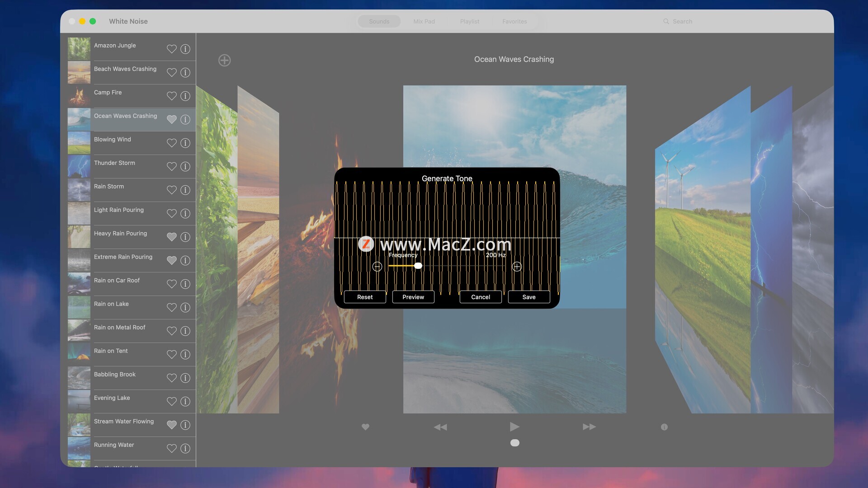Choose the Amazon Jungle list thumbnail

coord(79,49)
